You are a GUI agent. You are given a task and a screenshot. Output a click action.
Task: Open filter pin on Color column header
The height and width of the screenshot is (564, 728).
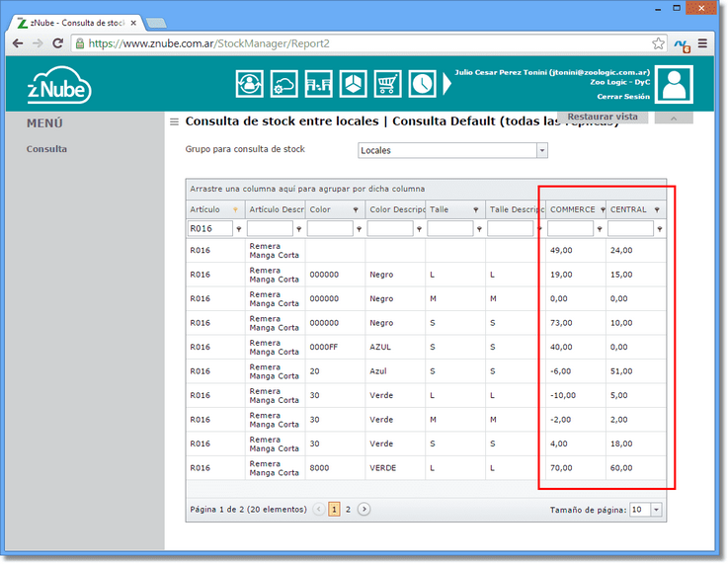pyautogui.click(x=356, y=209)
